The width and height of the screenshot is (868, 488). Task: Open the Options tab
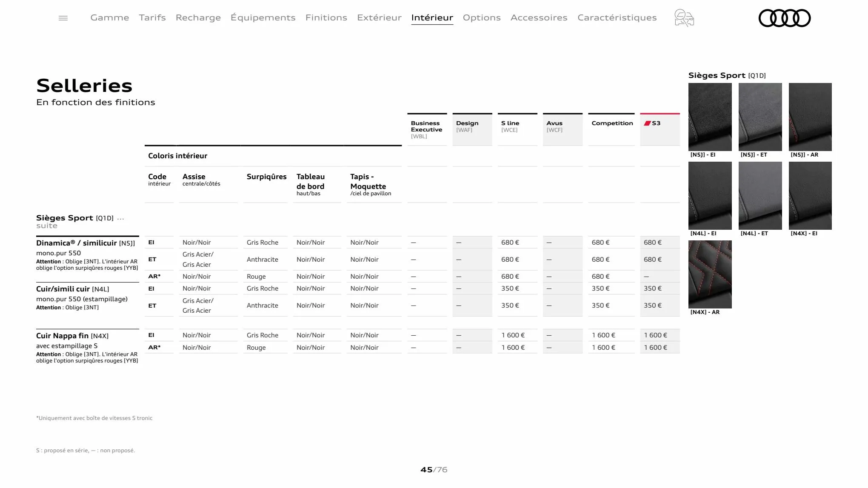point(482,17)
